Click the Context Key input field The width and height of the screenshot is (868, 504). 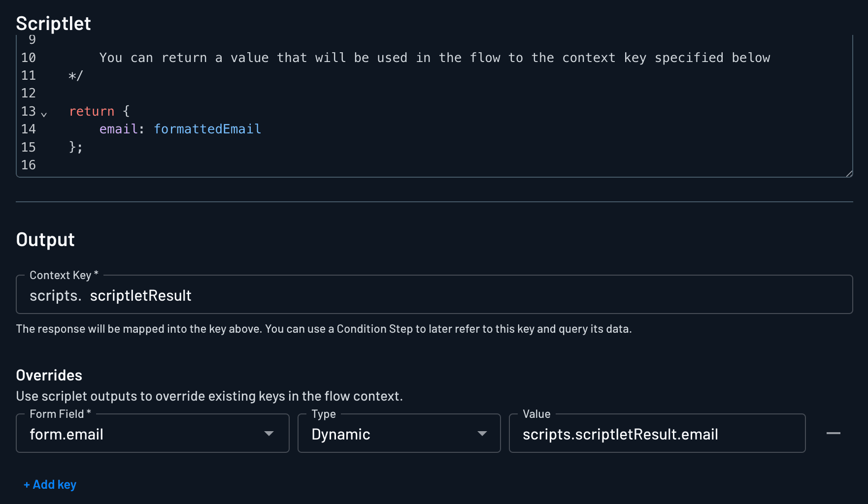[x=434, y=295]
